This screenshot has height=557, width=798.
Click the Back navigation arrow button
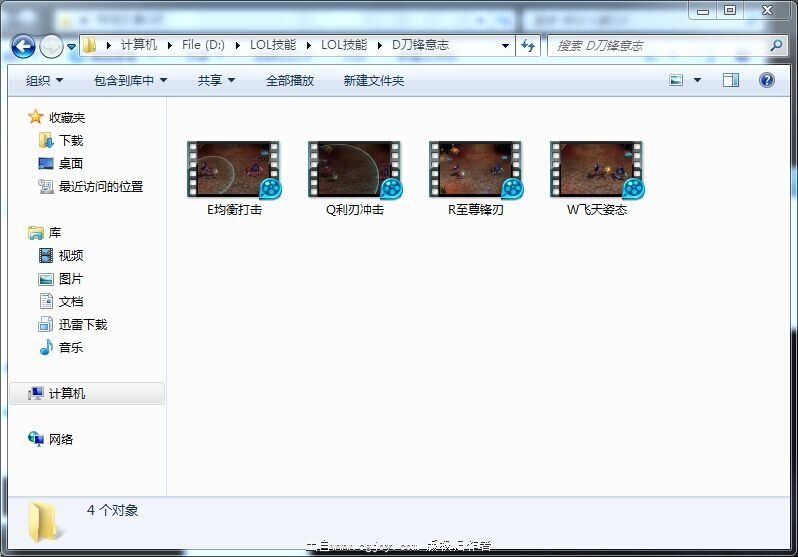23,46
